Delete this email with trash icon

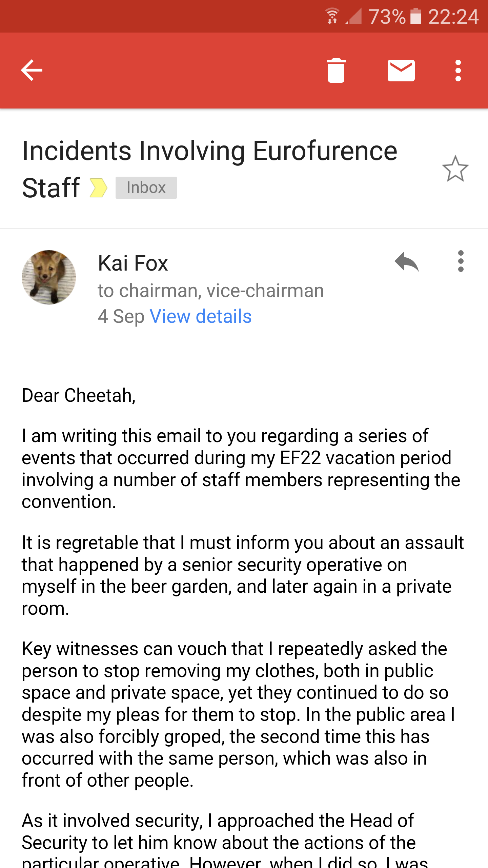(336, 71)
